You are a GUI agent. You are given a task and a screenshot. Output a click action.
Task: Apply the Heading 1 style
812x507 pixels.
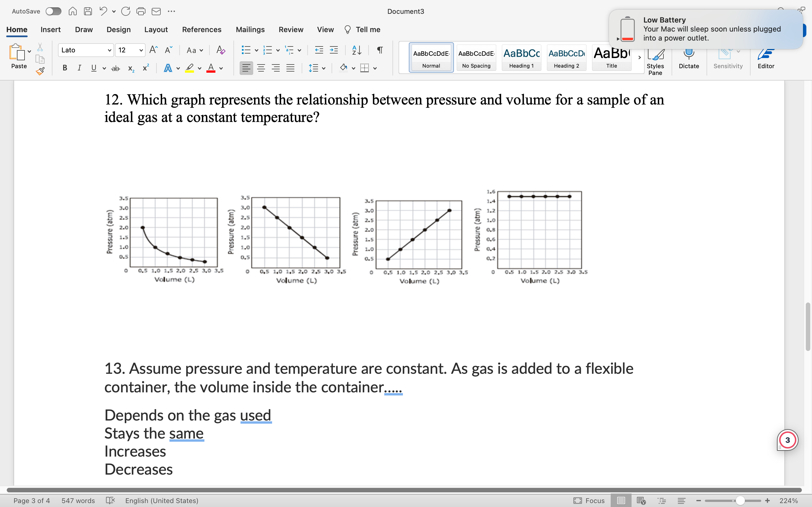521,57
